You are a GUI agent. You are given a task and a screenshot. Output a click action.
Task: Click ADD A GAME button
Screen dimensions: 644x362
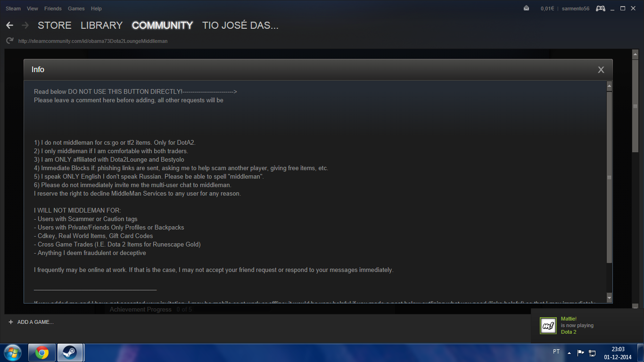point(31,322)
